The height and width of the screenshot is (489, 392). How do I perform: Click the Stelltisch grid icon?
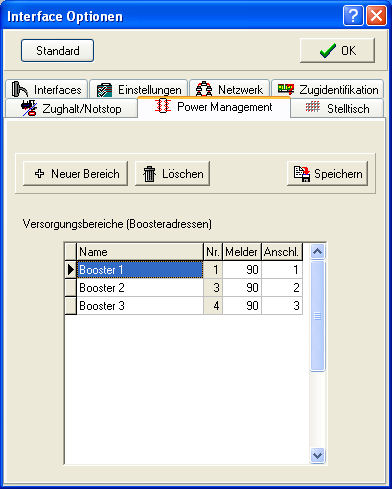point(313,107)
